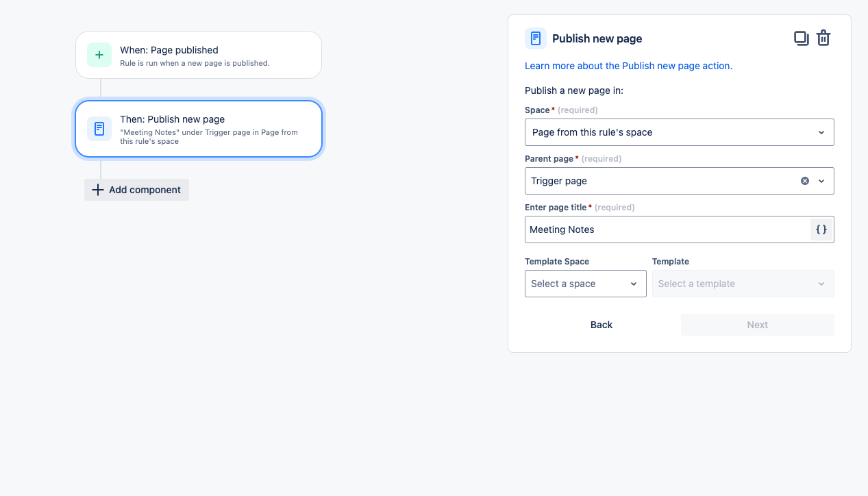Screen dimensions: 868x496
Task: Insert smart value with braces icon
Action: [821, 230]
